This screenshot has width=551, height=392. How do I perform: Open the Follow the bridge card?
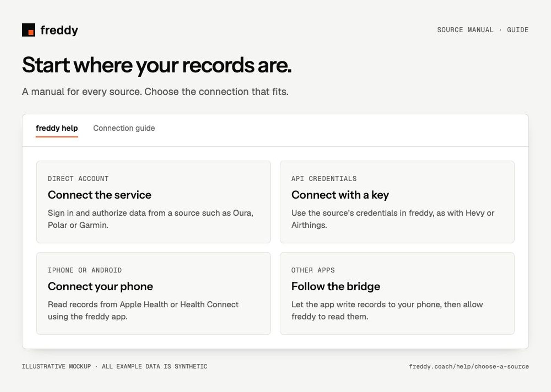point(397,293)
